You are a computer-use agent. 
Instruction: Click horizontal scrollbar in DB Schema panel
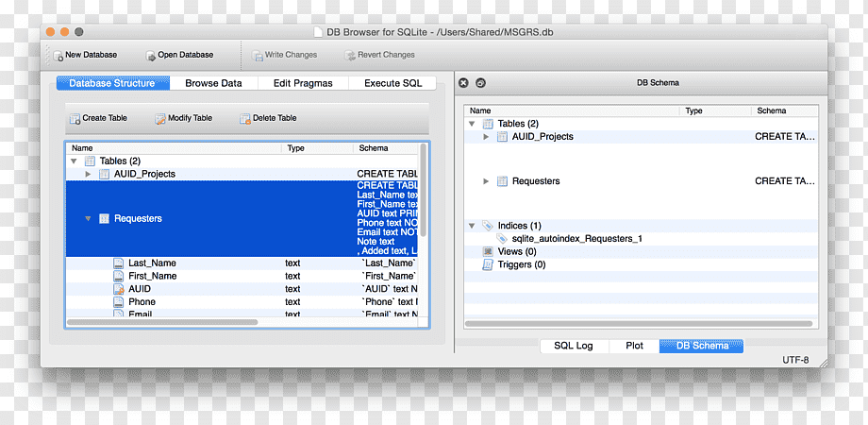coord(639,324)
